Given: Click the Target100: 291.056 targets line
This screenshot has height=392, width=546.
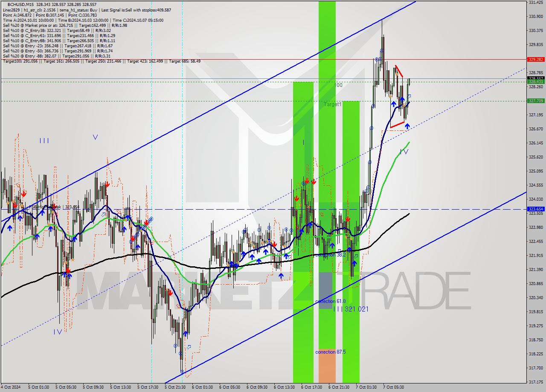Looking at the screenshot, I should coord(102,61).
